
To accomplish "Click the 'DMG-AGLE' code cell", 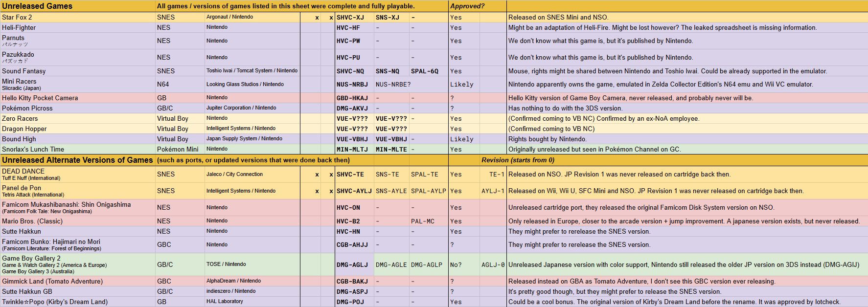I will coord(391,264).
